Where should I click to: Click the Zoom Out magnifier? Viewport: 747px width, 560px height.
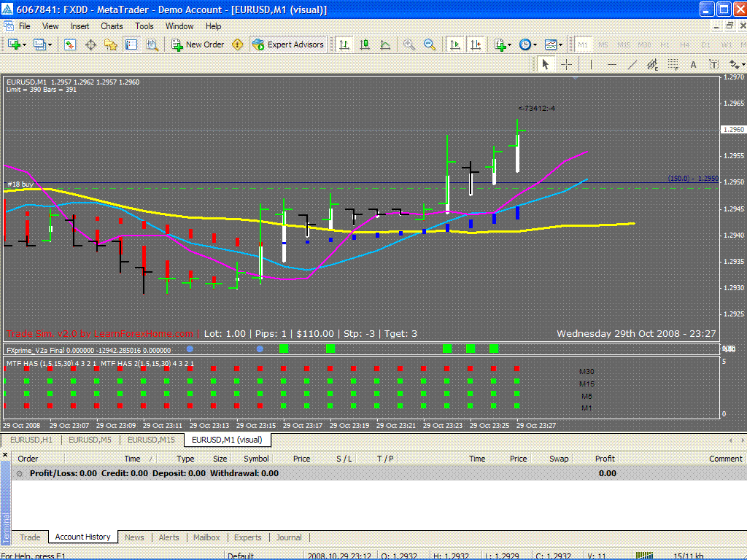[x=429, y=44]
